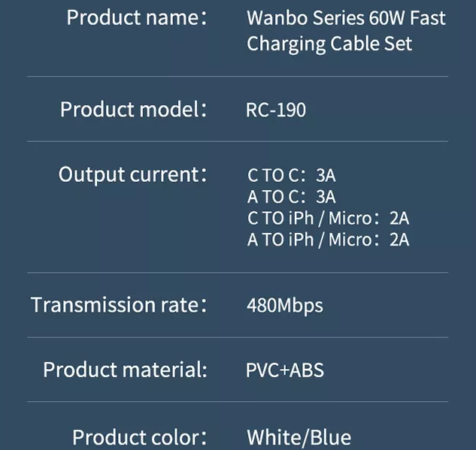476x450 pixels.
Task: Select the PVC+ABS material value
Action: click(285, 370)
